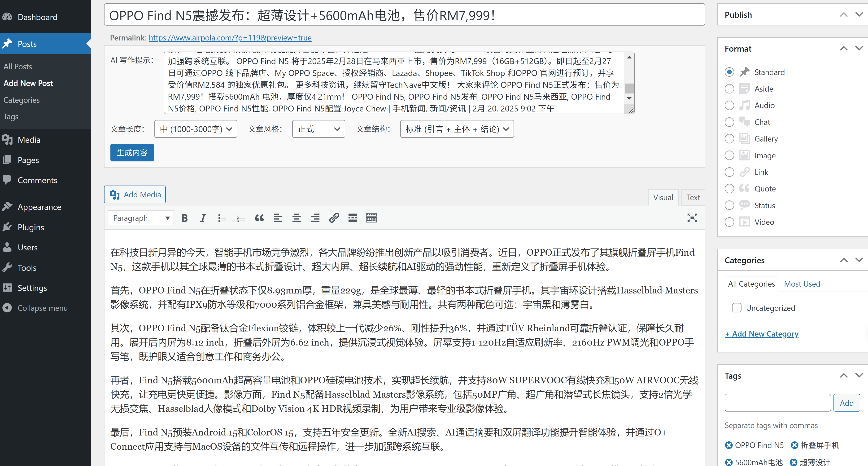
Task: Select Chat post format
Action: tap(729, 122)
